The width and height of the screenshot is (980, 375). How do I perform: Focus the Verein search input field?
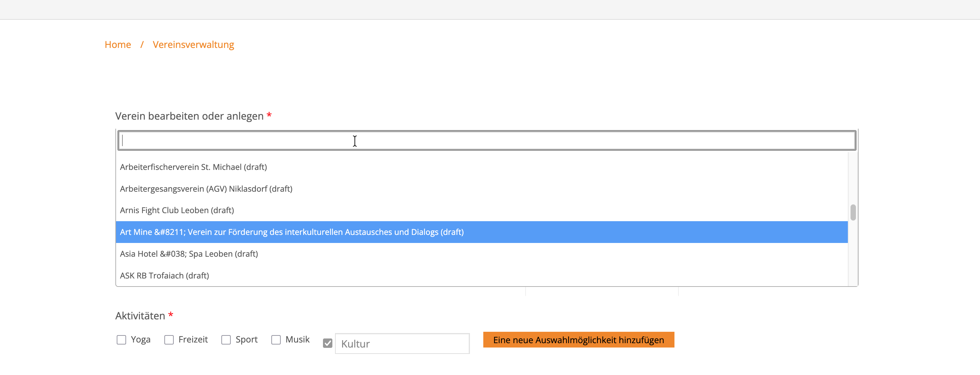[x=486, y=141]
